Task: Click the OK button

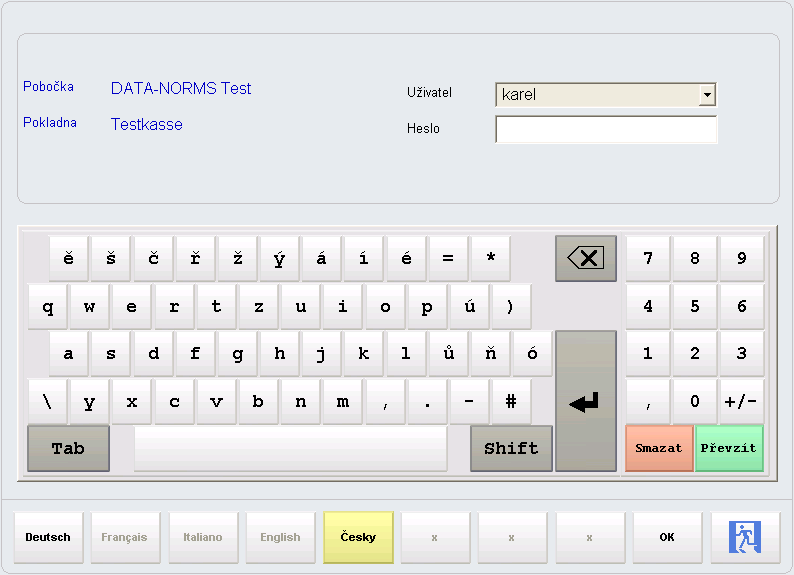Action: point(667,537)
